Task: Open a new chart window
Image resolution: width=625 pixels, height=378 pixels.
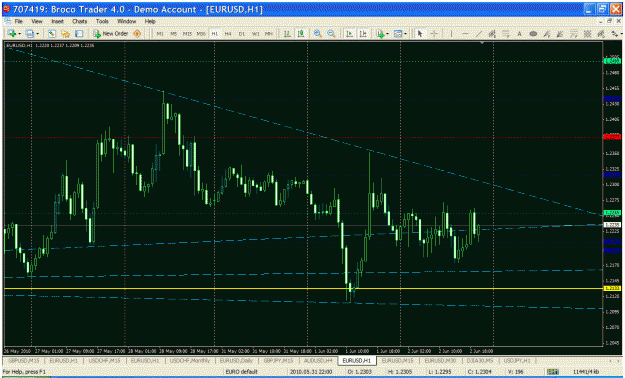Action: (x=12, y=34)
